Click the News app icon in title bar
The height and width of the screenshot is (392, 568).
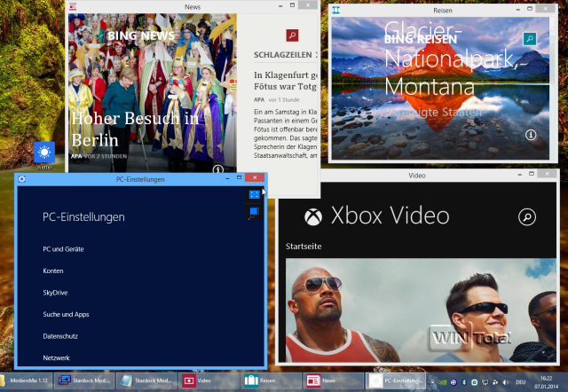click(x=73, y=6)
